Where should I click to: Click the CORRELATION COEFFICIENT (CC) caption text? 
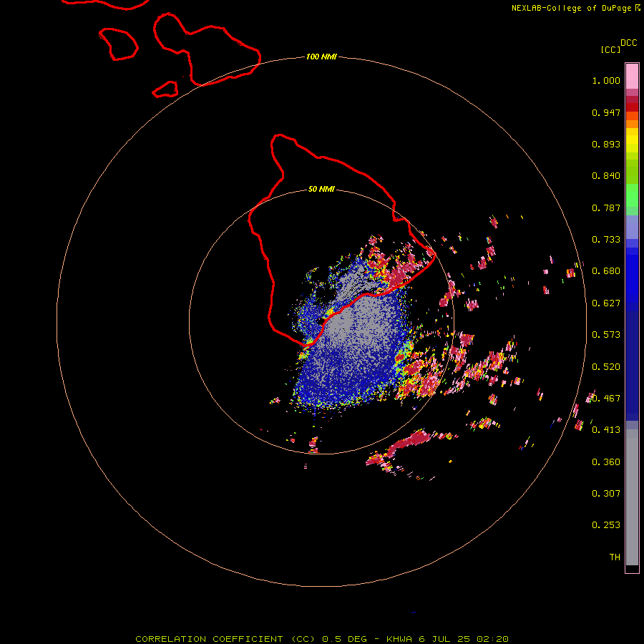coord(225,639)
